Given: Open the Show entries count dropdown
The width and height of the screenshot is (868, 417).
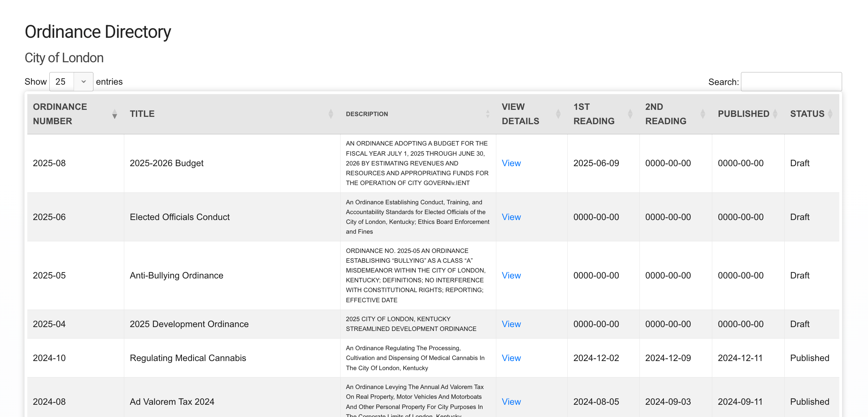Looking at the screenshot, I should [x=71, y=82].
